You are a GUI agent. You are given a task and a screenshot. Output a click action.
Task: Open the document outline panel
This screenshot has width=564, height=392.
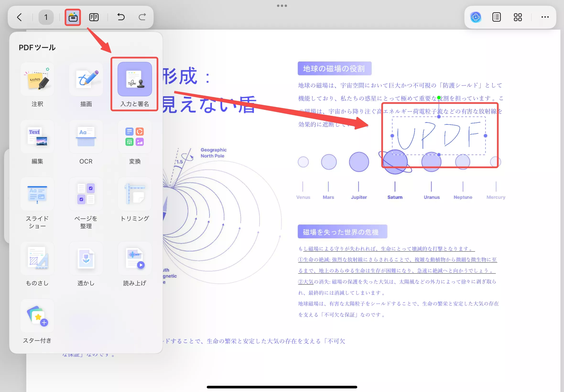pos(496,17)
